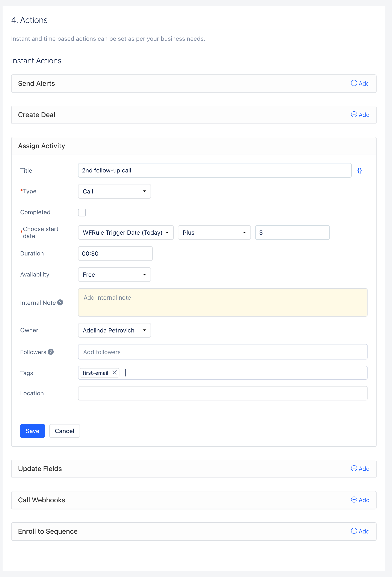
Task: Insert placeholder using curly braces icon
Action: 359,171
